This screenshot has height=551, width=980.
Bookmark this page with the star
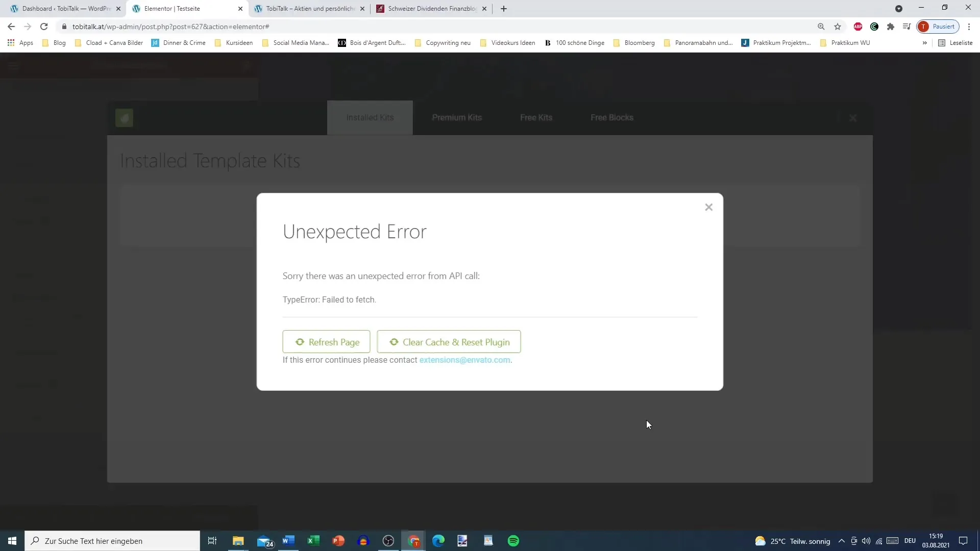pos(838,27)
